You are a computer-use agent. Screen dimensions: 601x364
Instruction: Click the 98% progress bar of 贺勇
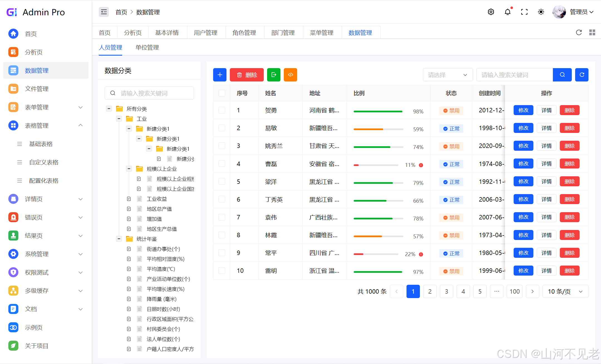378,112
